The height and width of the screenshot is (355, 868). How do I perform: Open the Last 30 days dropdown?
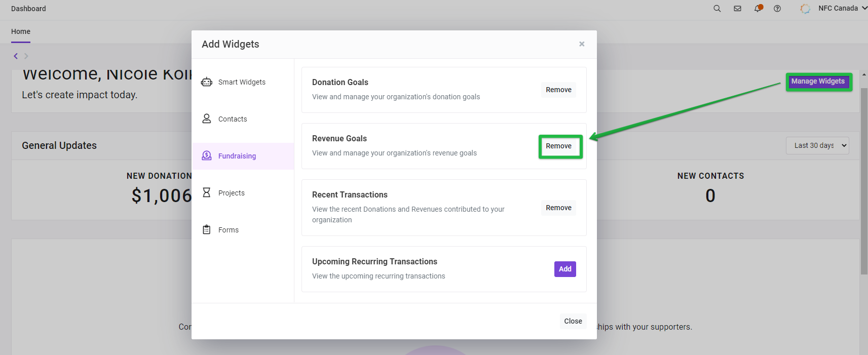[817, 145]
